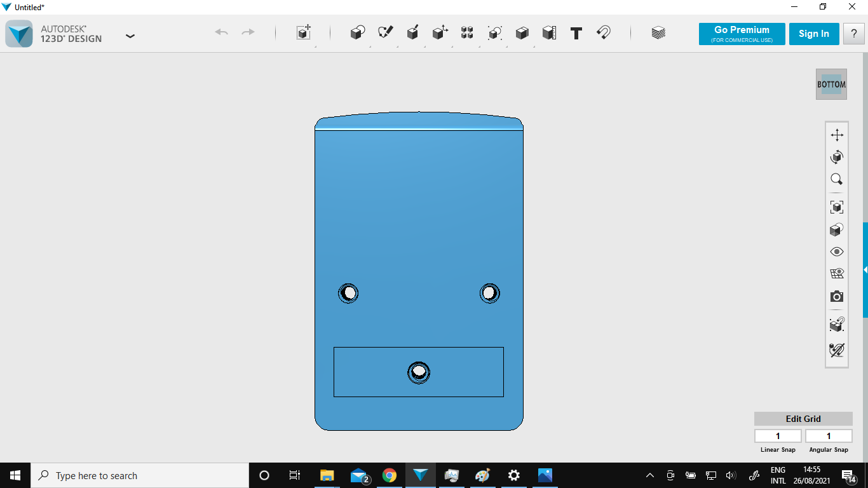Image resolution: width=868 pixels, height=488 pixels.
Task: Open the Linear Snap value box
Action: coord(778,436)
